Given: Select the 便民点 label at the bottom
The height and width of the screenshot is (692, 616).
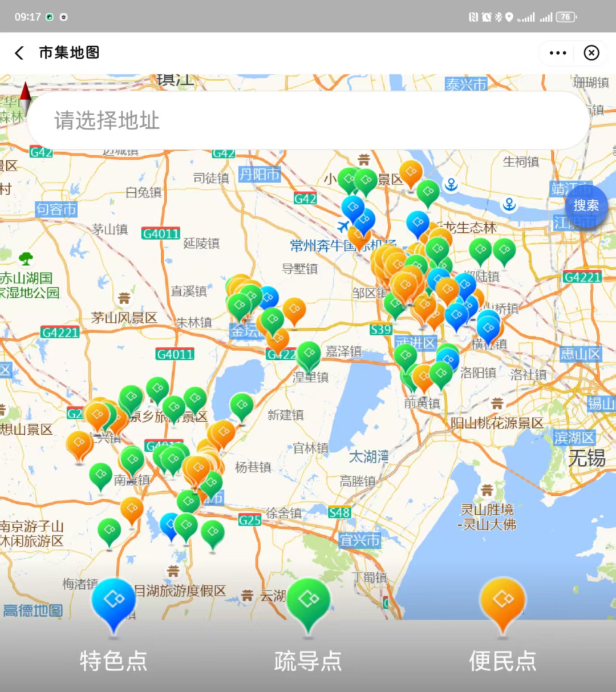Looking at the screenshot, I should click(502, 661).
